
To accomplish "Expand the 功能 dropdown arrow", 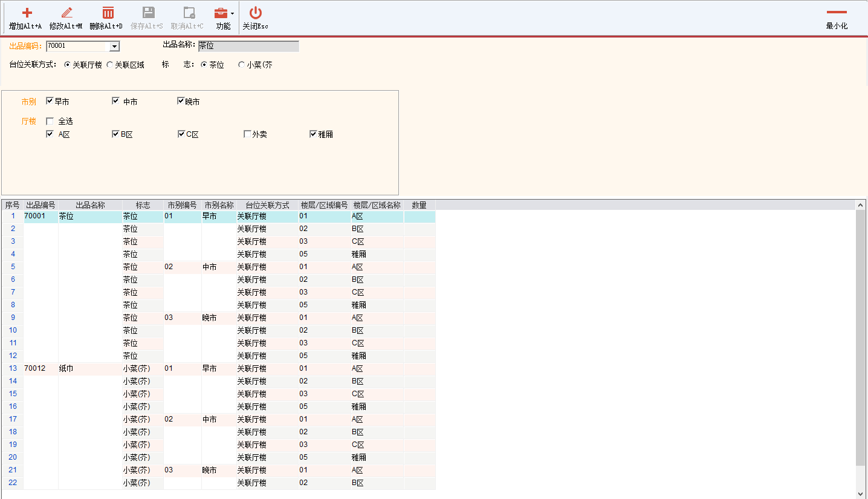I will (x=232, y=13).
